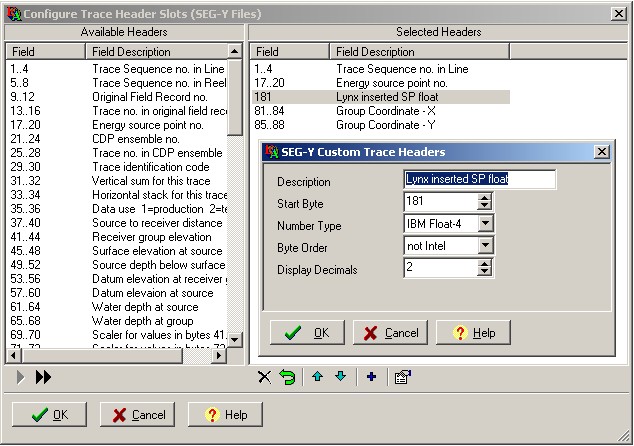Select 'Data use 1=production' row
The height and width of the screenshot is (446, 634).
[117, 209]
